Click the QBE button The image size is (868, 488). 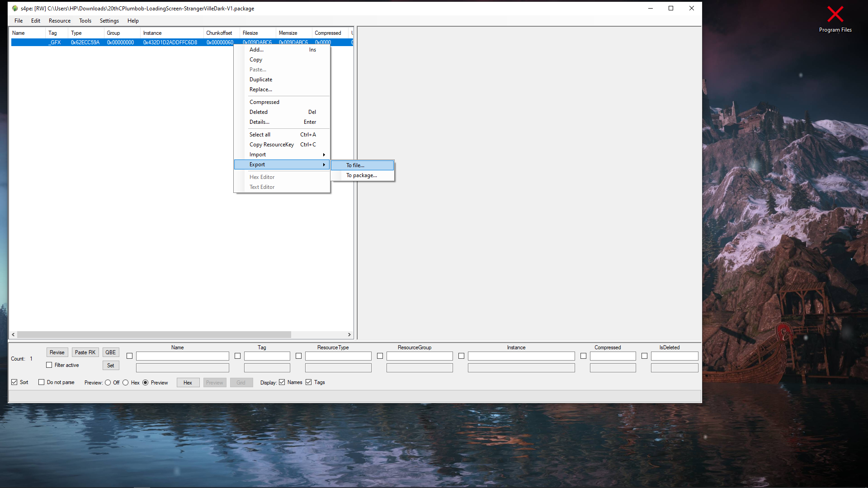click(x=111, y=352)
